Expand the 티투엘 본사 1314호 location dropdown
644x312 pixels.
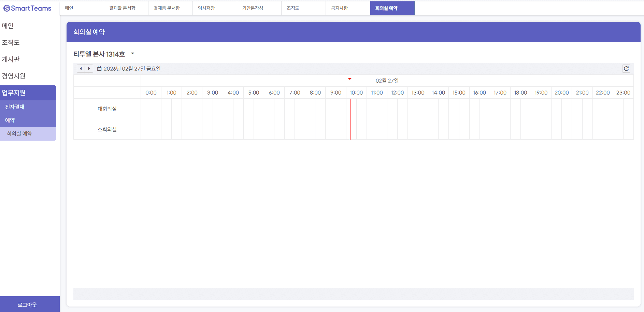pyautogui.click(x=133, y=54)
